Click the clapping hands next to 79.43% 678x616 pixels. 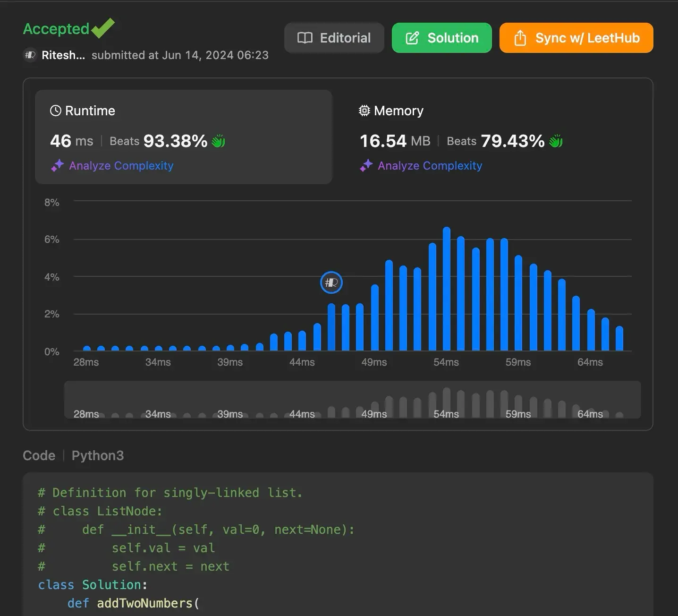tap(556, 141)
